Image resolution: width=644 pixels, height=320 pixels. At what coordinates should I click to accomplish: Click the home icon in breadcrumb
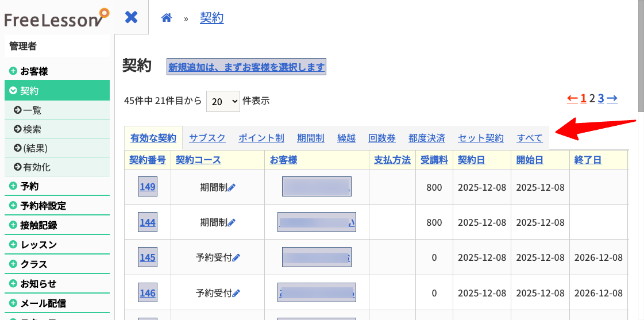click(x=167, y=18)
